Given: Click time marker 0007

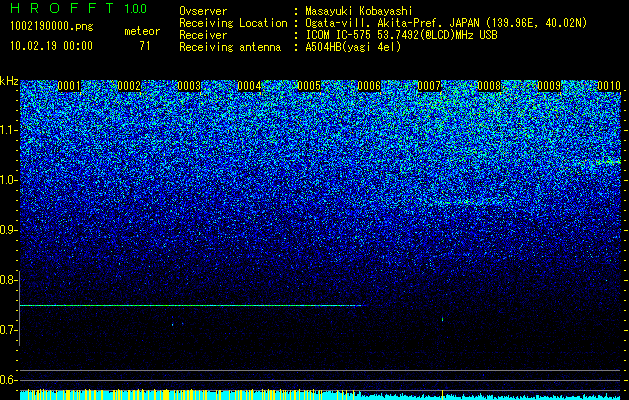Looking at the screenshot, I should point(429,86).
